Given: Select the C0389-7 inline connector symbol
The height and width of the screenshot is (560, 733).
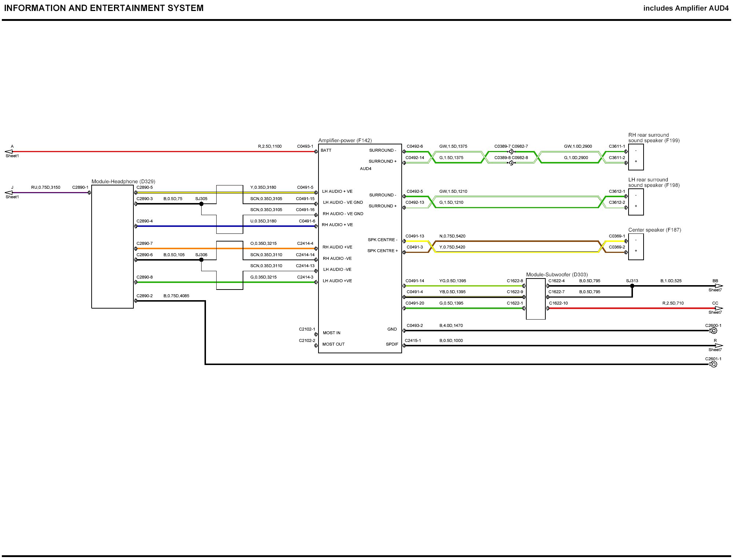Looking at the screenshot, I should click(x=511, y=151).
